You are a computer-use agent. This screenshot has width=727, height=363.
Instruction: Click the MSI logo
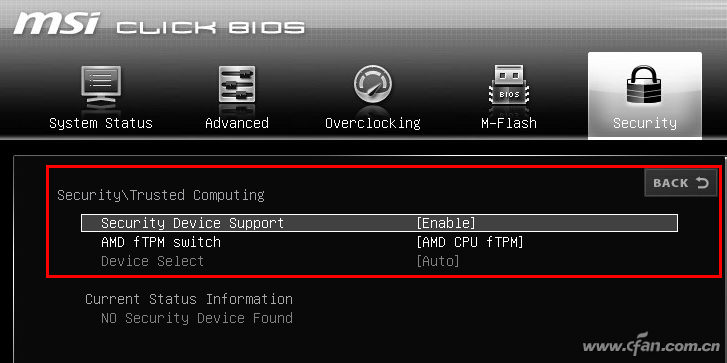point(57,23)
